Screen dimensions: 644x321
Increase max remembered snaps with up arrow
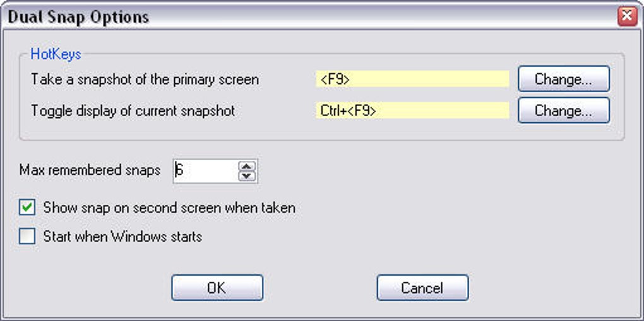[247, 166]
